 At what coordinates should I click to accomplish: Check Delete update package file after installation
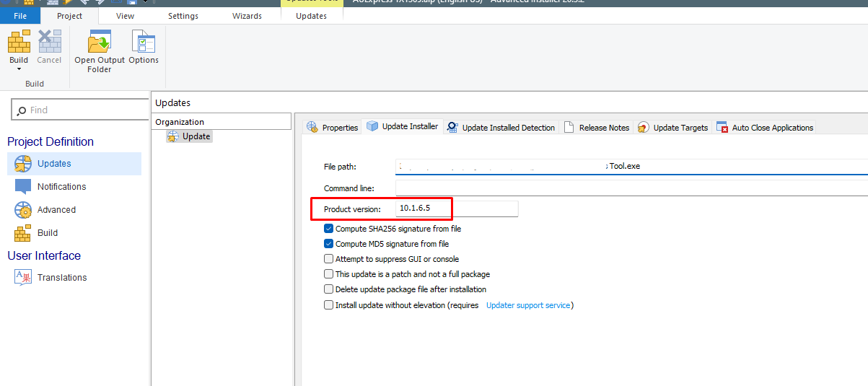(x=329, y=289)
